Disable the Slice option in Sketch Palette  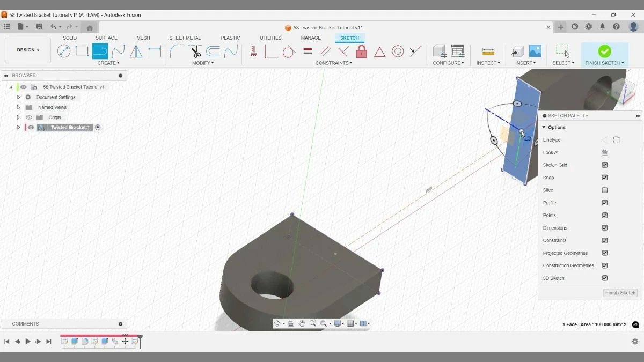[604, 190]
